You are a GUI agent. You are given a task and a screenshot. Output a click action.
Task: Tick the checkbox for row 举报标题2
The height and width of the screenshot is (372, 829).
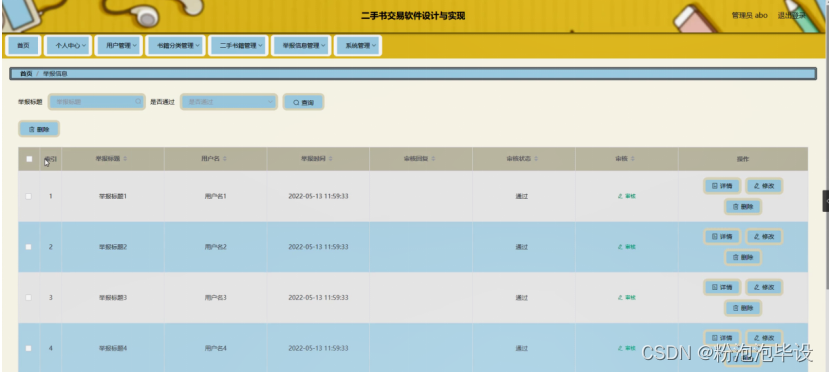point(29,247)
